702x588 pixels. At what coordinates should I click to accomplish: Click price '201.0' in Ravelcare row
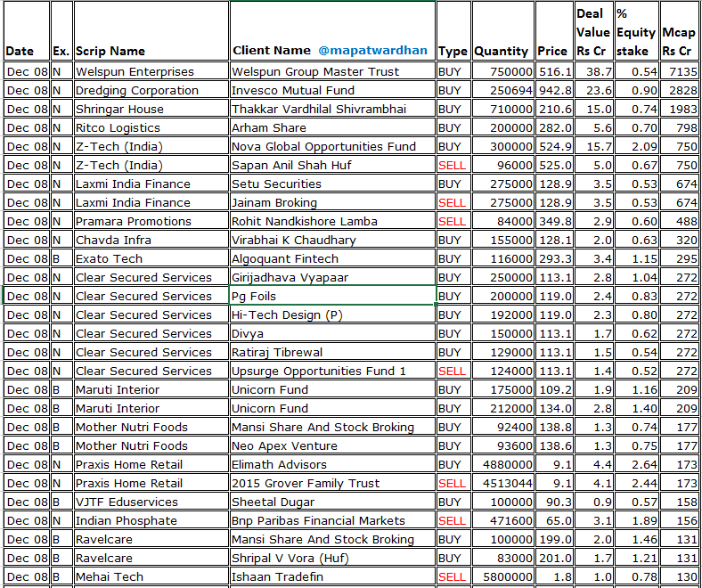click(555, 559)
